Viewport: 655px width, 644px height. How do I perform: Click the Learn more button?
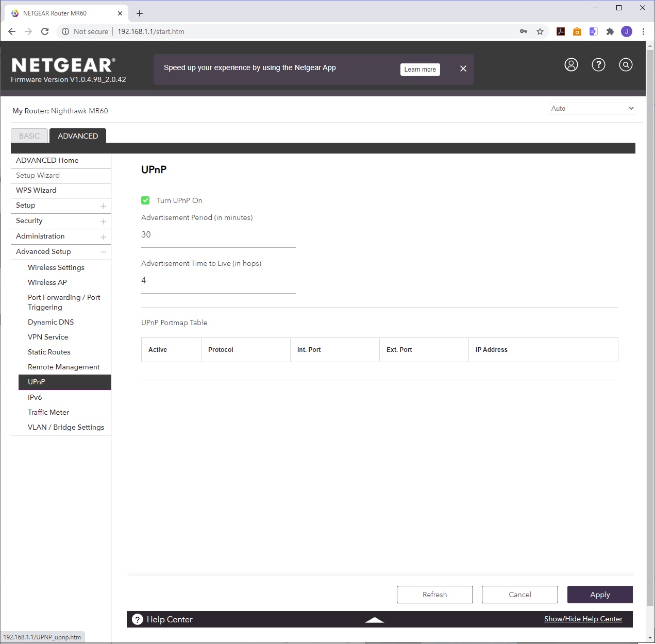[x=420, y=70]
